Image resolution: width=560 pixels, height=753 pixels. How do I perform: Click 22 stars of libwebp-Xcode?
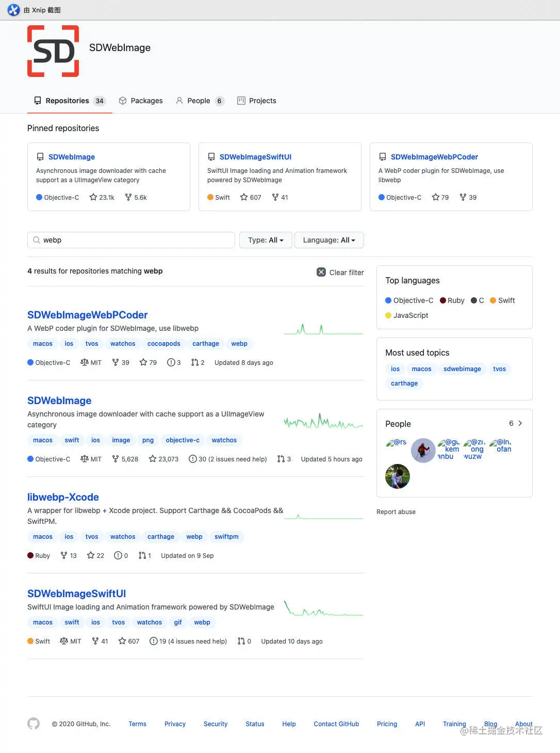pos(95,555)
